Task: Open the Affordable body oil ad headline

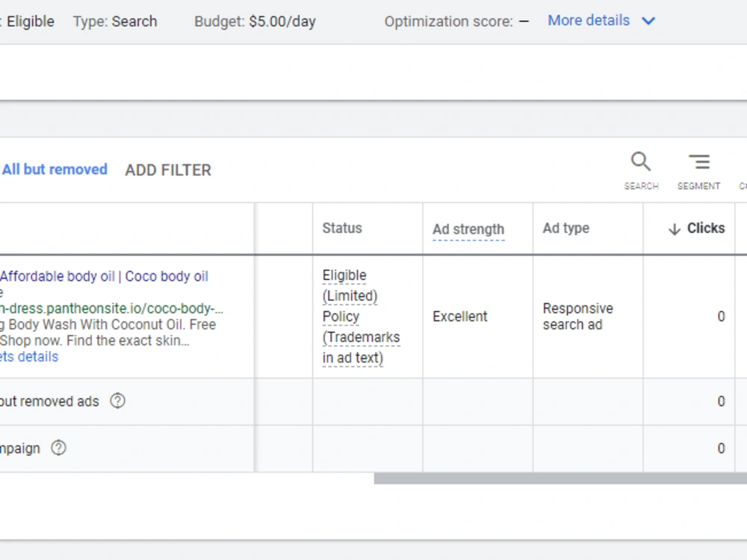Action: 105,276
